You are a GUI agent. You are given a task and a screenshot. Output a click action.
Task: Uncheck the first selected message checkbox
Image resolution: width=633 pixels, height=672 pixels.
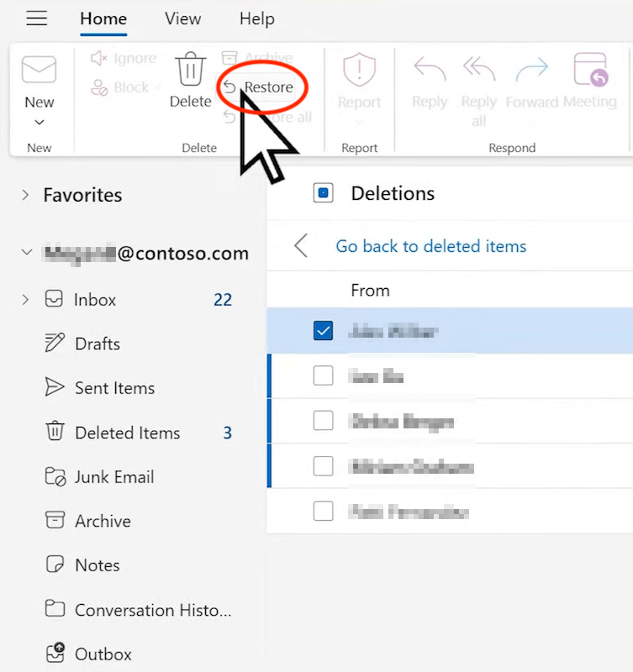tap(324, 331)
